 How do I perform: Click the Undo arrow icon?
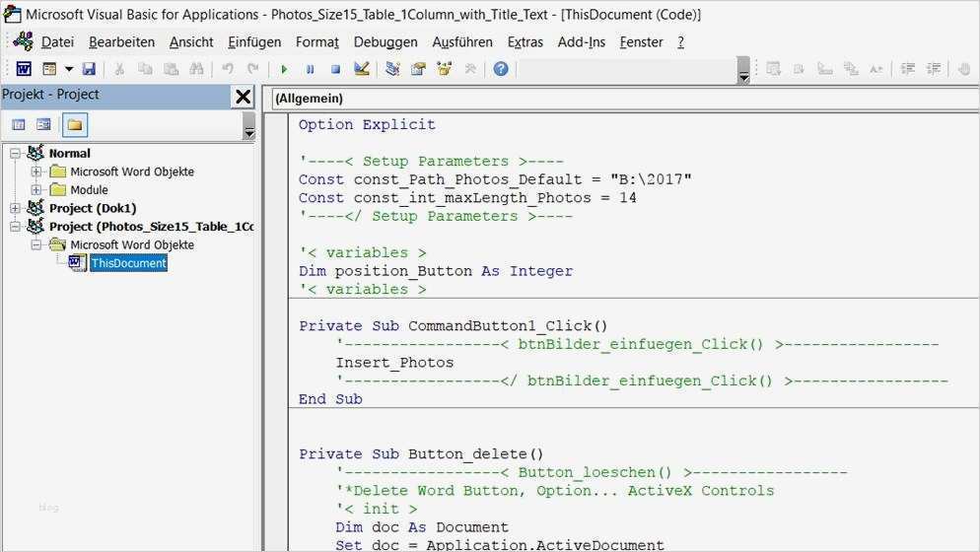coord(228,69)
